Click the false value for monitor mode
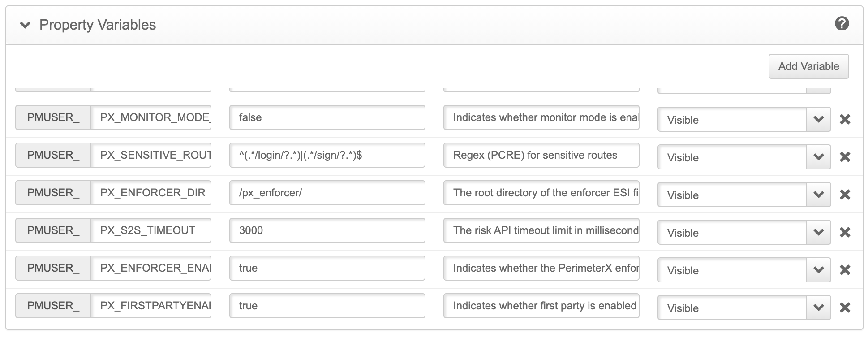868x338 pixels. [x=327, y=117]
